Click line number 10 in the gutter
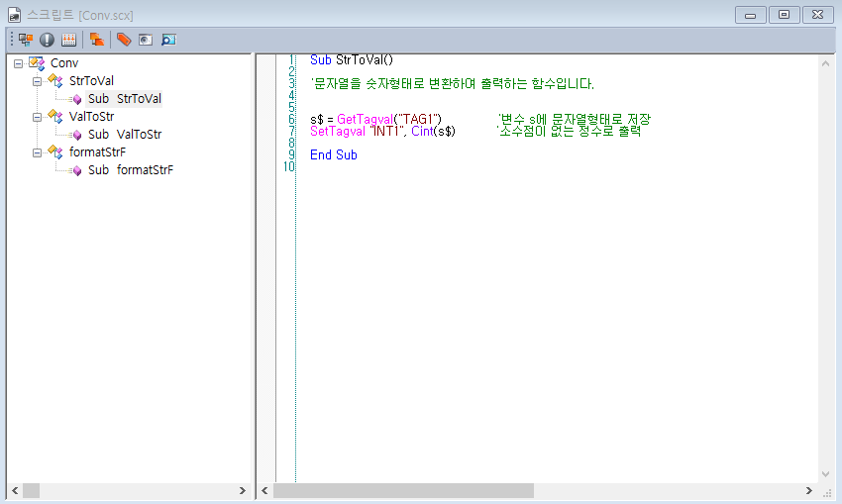The width and height of the screenshot is (842, 504). point(289,167)
